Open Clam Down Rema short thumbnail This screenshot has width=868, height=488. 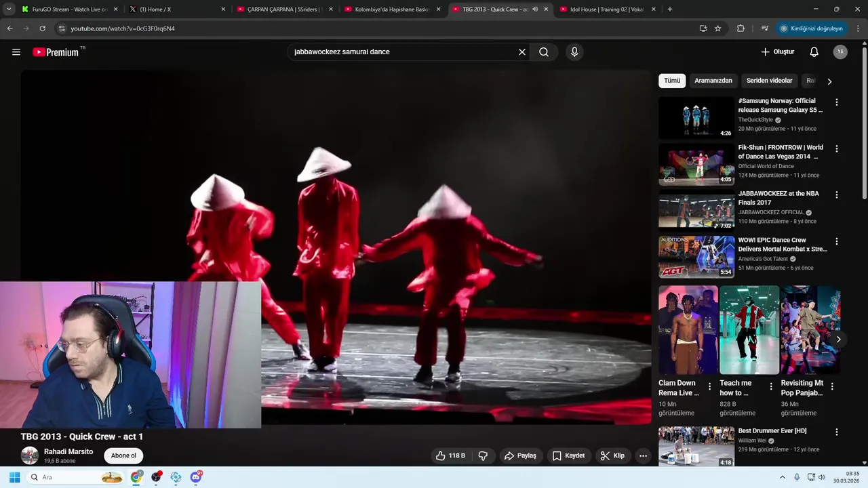[688, 330]
